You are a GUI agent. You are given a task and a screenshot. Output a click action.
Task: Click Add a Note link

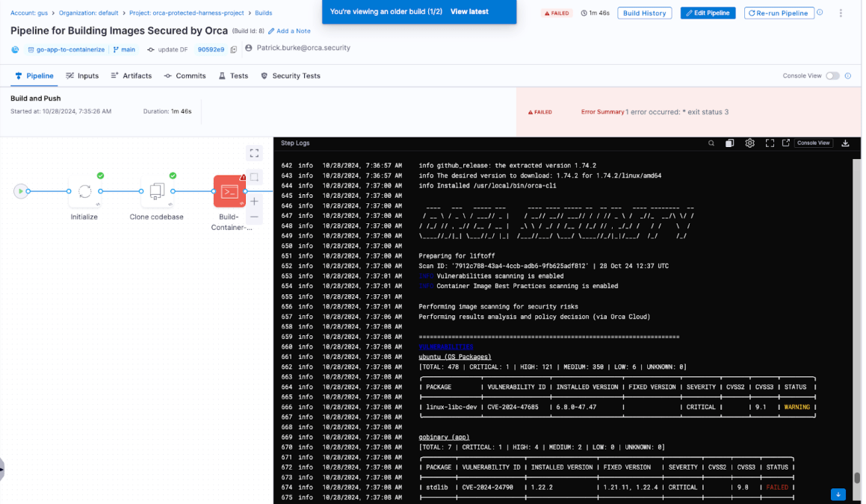[x=289, y=31]
